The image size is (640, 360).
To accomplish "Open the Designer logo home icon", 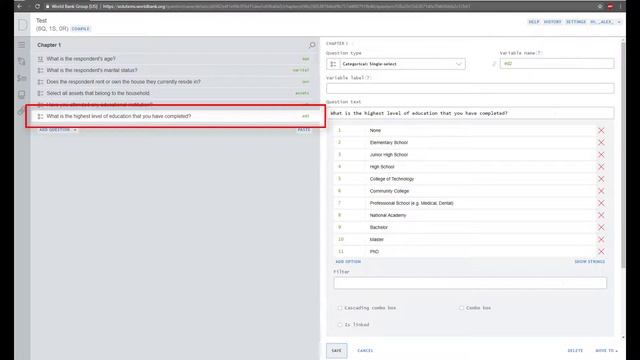I will pyautogui.click(x=22, y=24).
